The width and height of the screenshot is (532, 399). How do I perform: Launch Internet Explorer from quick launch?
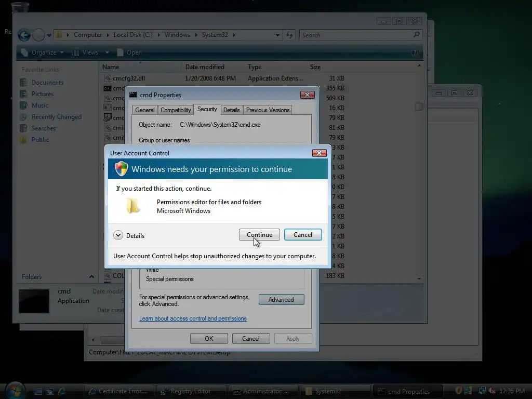pyautogui.click(x=62, y=392)
